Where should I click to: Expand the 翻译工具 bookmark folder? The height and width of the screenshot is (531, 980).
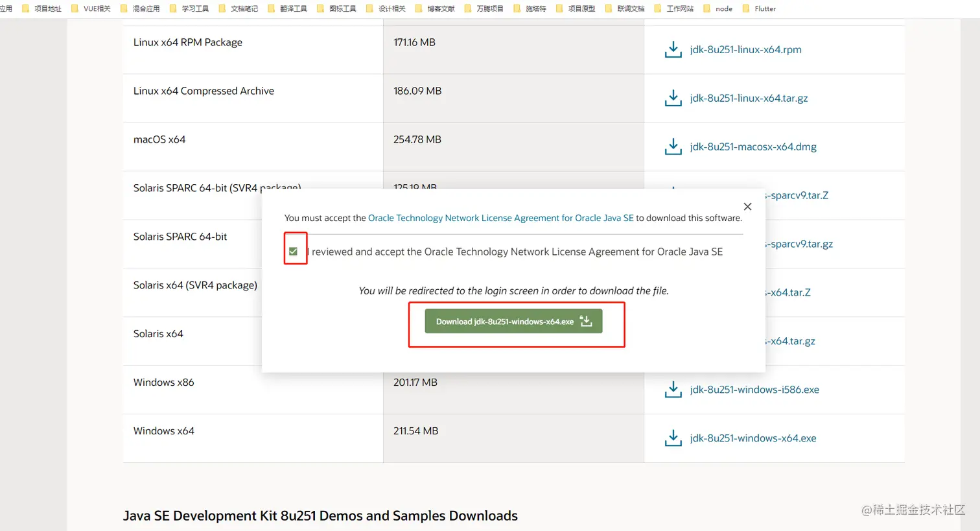pyautogui.click(x=288, y=8)
